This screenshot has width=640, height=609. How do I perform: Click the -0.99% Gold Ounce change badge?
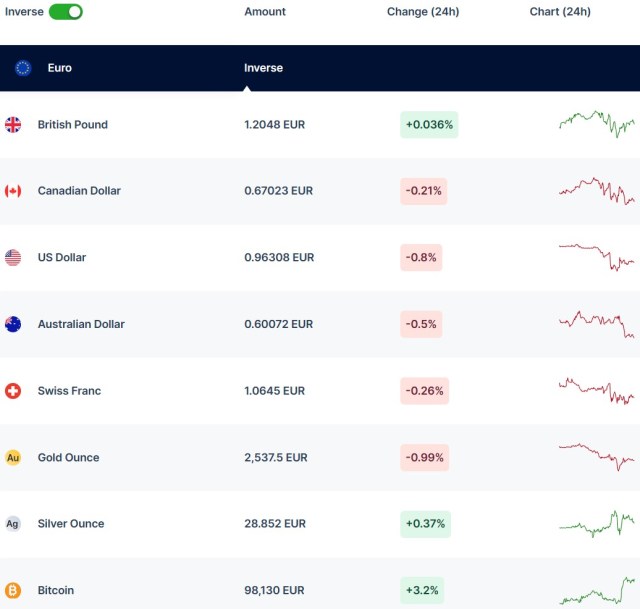(x=424, y=458)
